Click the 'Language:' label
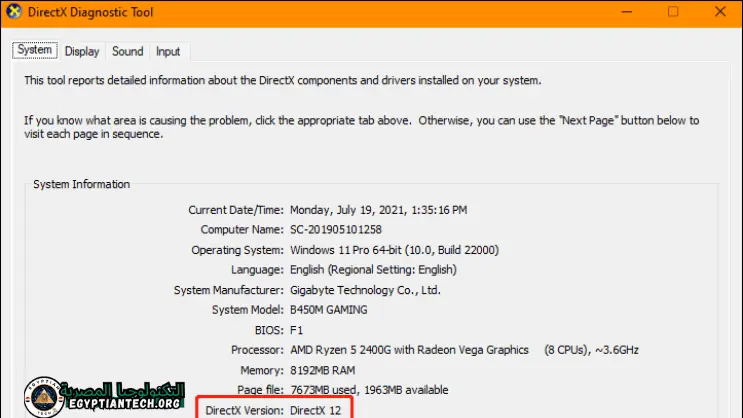Viewport: 743px width, 418px height. coord(257,270)
